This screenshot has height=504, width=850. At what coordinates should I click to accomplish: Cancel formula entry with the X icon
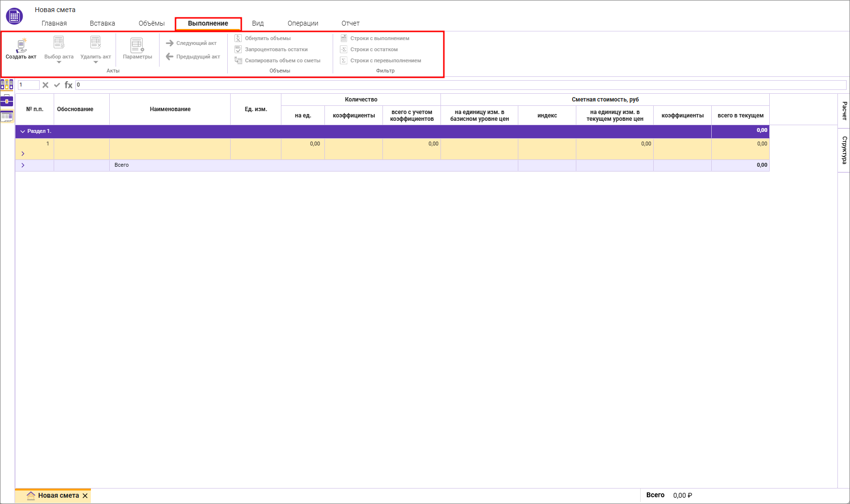pyautogui.click(x=45, y=85)
